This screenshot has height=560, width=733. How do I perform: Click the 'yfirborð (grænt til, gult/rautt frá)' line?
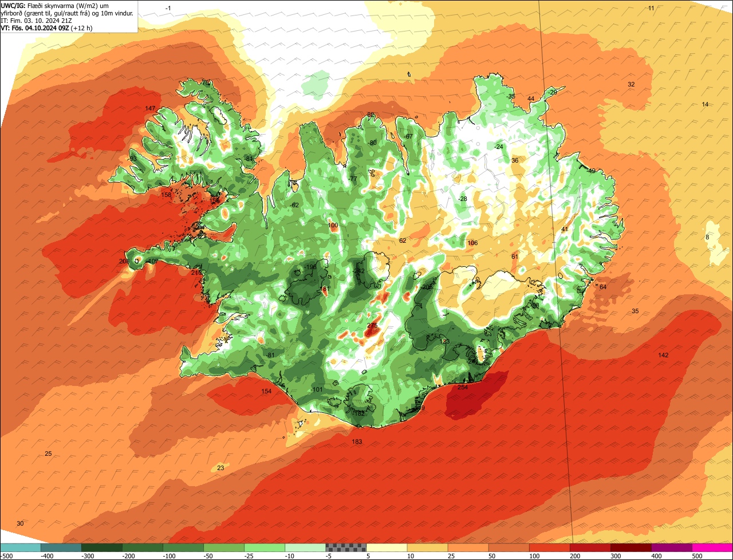(67, 13)
